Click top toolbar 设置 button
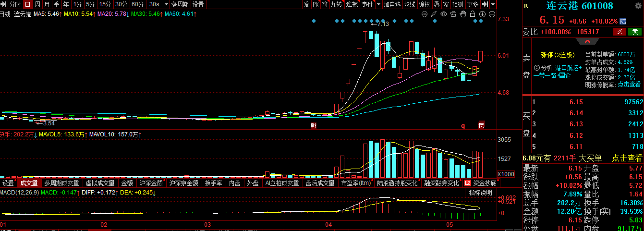Viewport: 644px width, 231px height. coord(198,4)
